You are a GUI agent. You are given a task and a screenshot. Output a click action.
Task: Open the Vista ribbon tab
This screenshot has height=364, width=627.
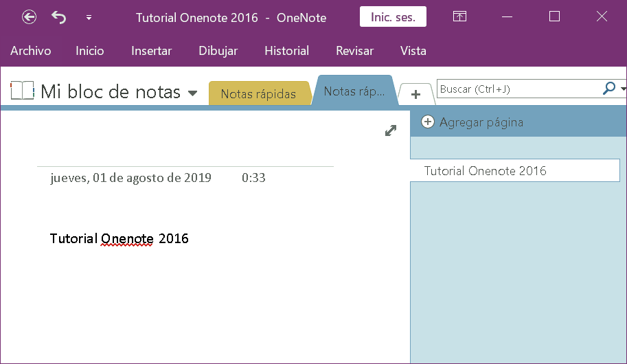tap(413, 51)
